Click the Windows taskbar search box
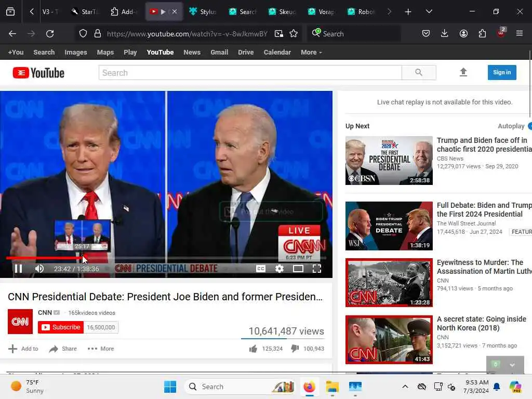The height and width of the screenshot is (399, 532). click(x=239, y=387)
